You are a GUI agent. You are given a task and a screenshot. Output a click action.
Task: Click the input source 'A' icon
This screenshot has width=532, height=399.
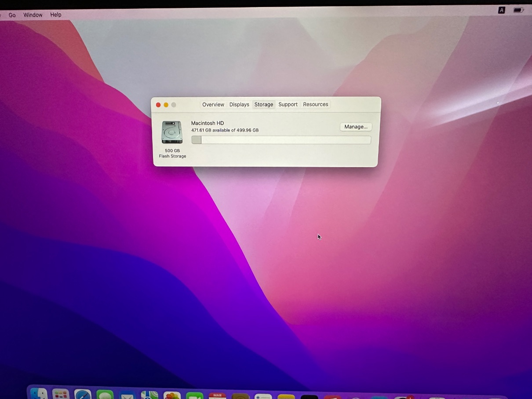click(501, 10)
